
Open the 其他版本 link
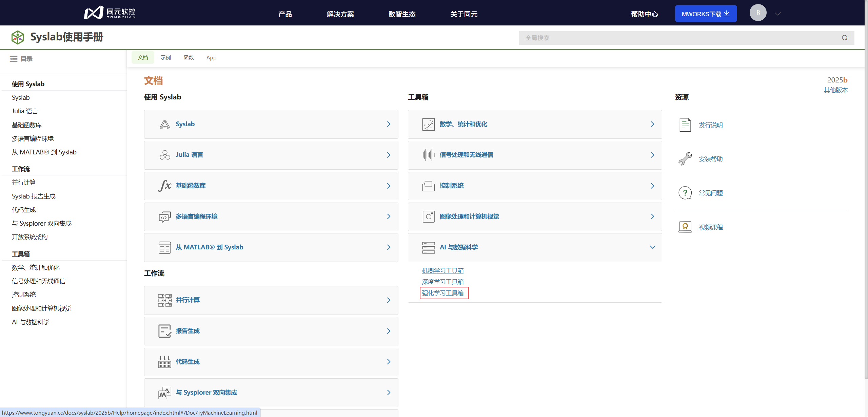[835, 90]
